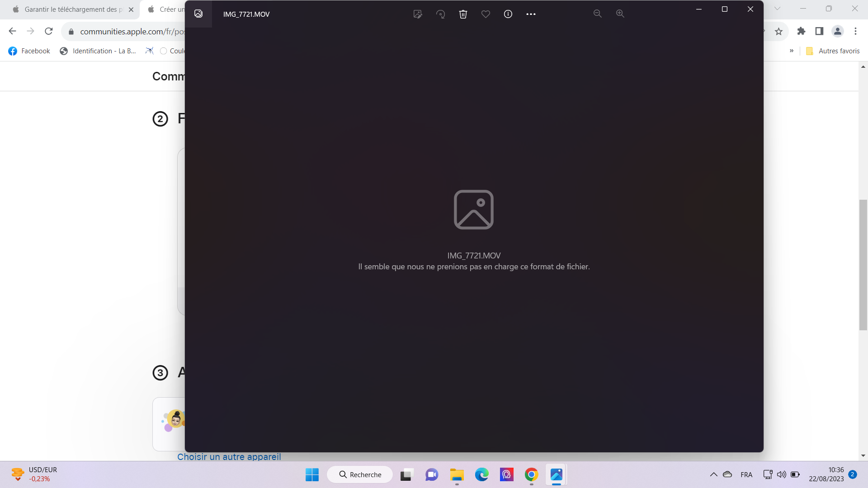This screenshot has height=488, width=868.
Task: Click the Rotate icon in Photos toolbar
Action: tap(440, 14)
